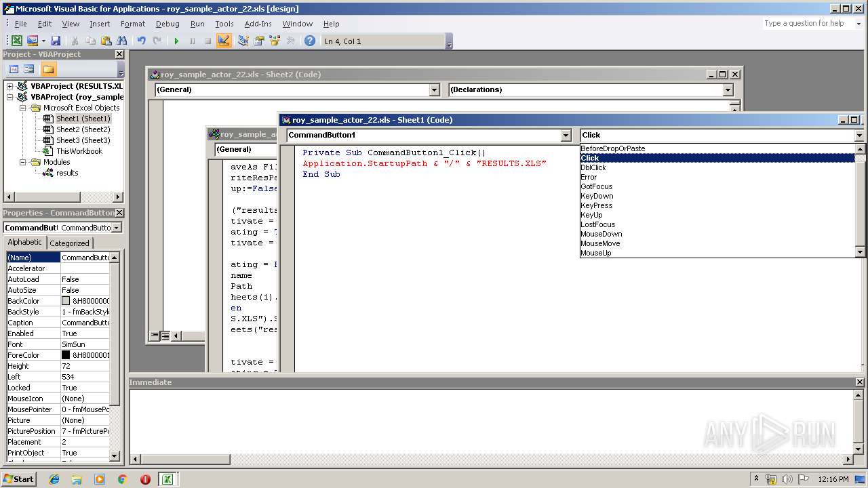The image size is (868, 488).
Task: Open the Edit menu
Action: click(45, 24)
